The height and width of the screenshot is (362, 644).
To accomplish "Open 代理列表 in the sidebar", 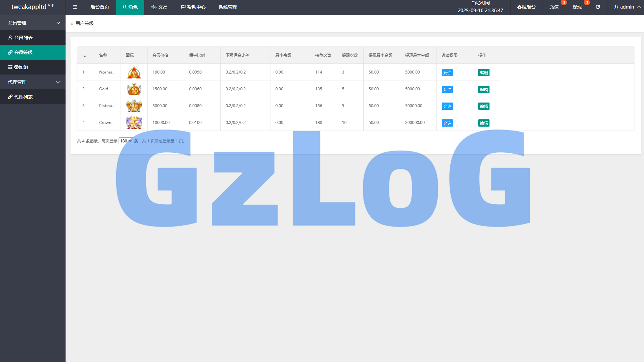I will click(23, 97).
